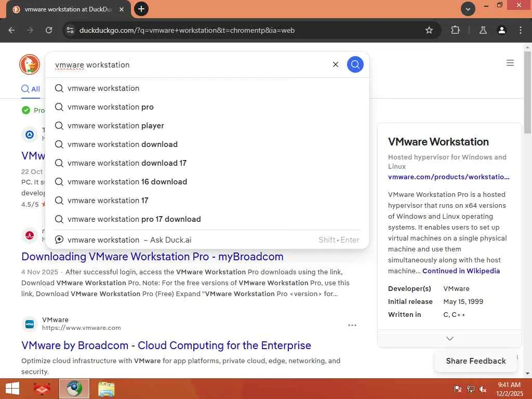
Task: Open File Explorer from taskbar
Action: pyautogui.click(x=106, y=389)
